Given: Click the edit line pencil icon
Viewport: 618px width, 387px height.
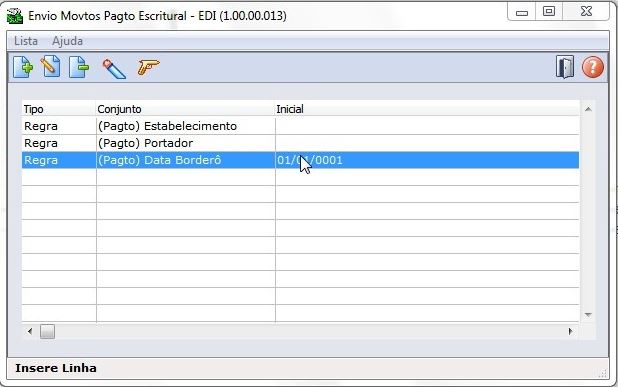Looking at the screenshot, I should (50, 67).
